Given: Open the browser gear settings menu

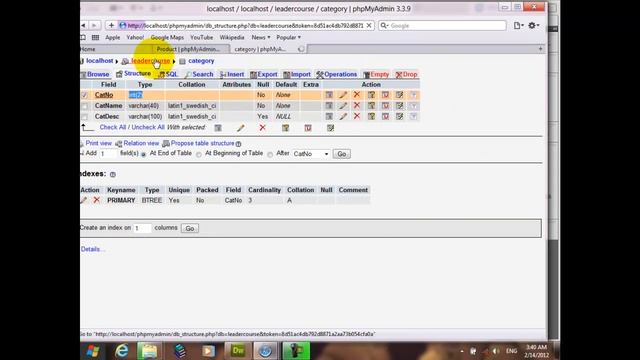Looking at the screenshot, I should click(533, 25).
